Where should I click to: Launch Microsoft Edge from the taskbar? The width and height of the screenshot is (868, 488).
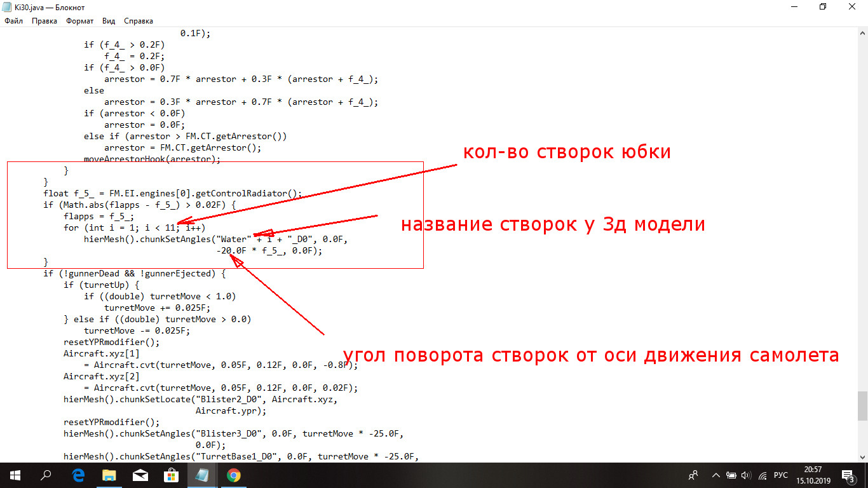78,475
